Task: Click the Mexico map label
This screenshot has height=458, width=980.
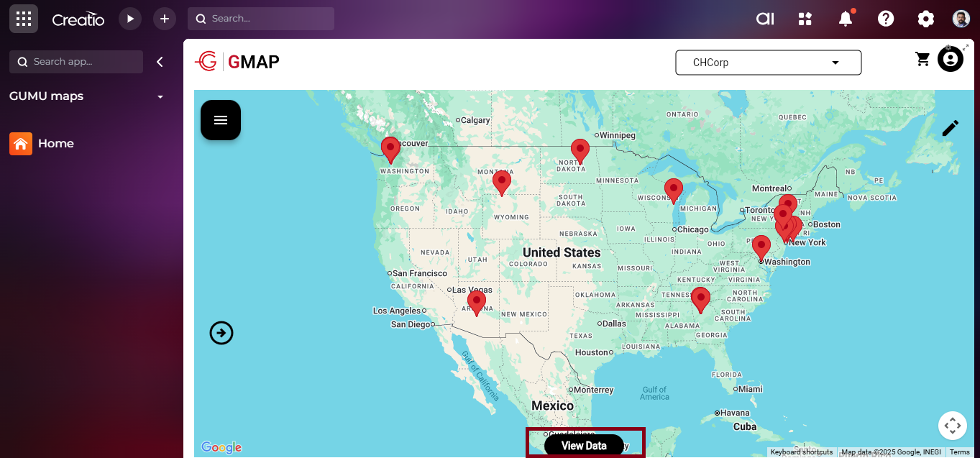Action: click(553, 406)
